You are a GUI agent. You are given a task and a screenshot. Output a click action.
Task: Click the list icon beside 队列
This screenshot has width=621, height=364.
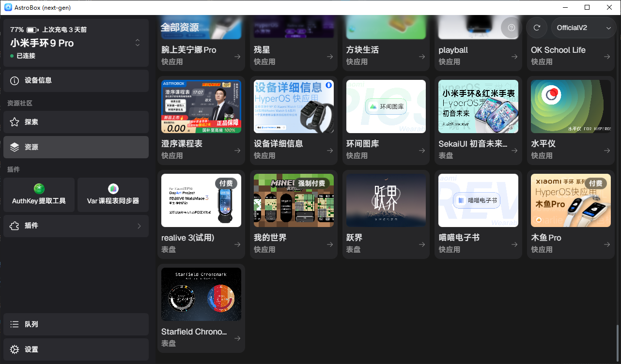coord(15,324)
